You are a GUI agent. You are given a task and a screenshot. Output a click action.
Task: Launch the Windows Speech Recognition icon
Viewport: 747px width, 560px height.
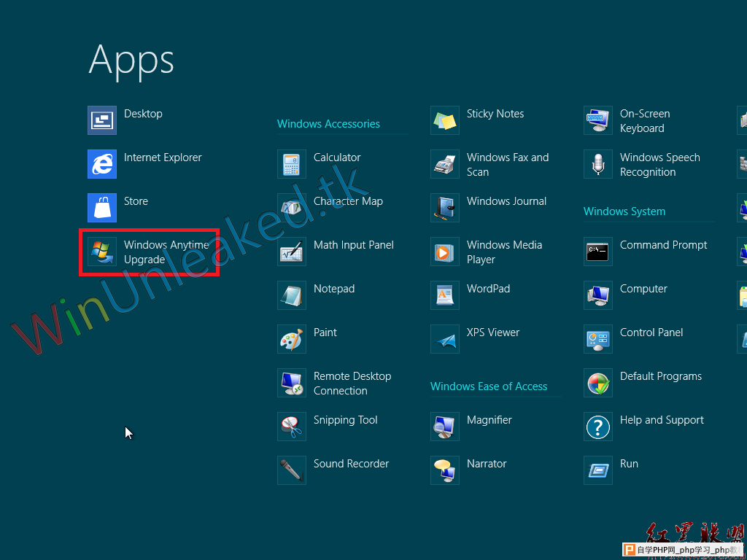coord(598,164)
